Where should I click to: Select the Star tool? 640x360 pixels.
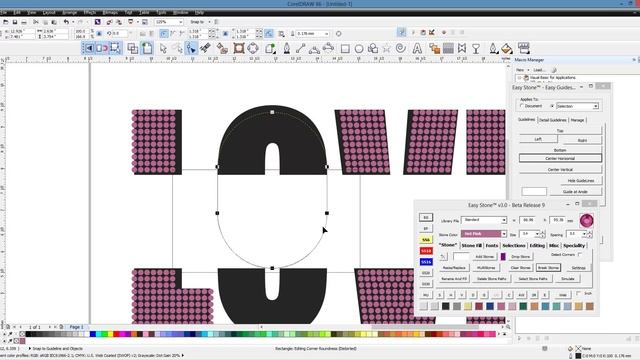386,49
